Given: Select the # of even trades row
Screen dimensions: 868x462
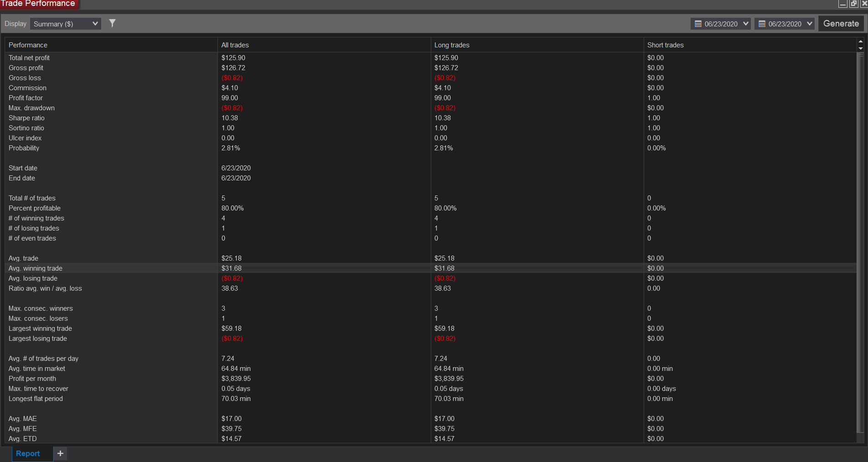Looking at the screenshot, I should 430,238.
